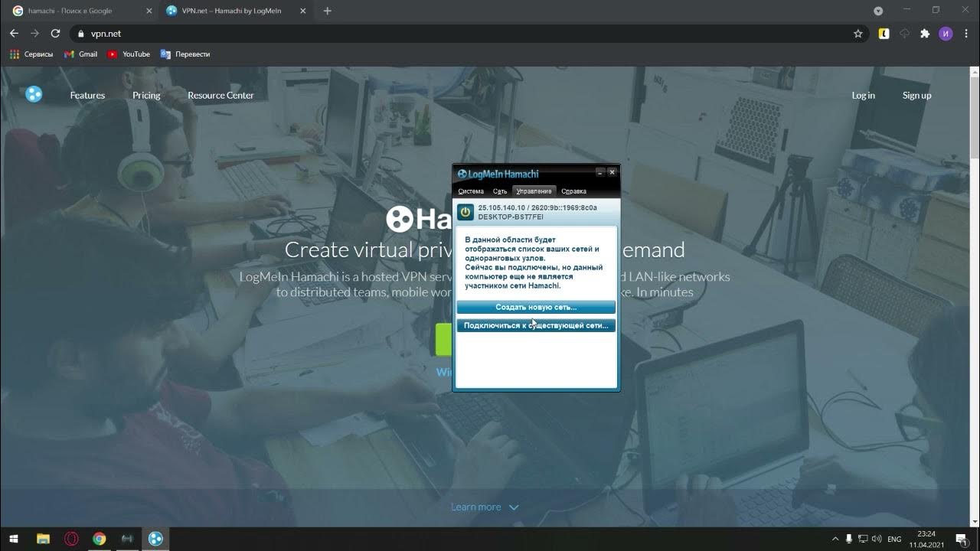Open the Pricing page link
This screenshot has width=980, height=551.
(146, 96)
